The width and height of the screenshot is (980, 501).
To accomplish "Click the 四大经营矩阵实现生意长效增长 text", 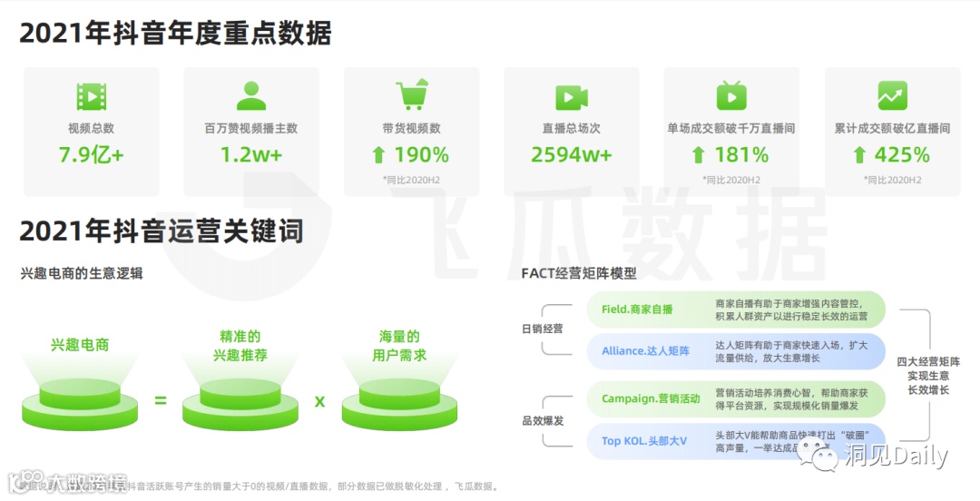I will coord(929,376).
